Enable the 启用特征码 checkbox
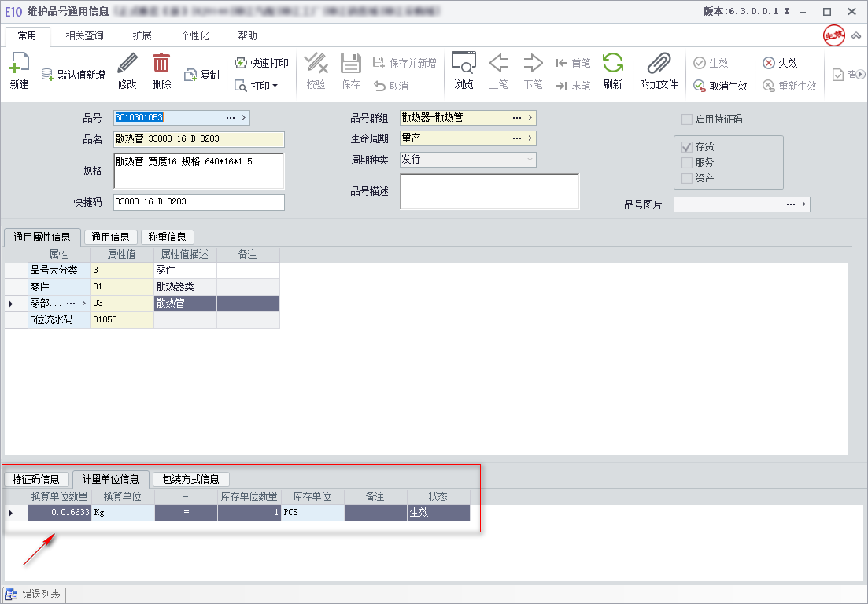 point(686,119)
